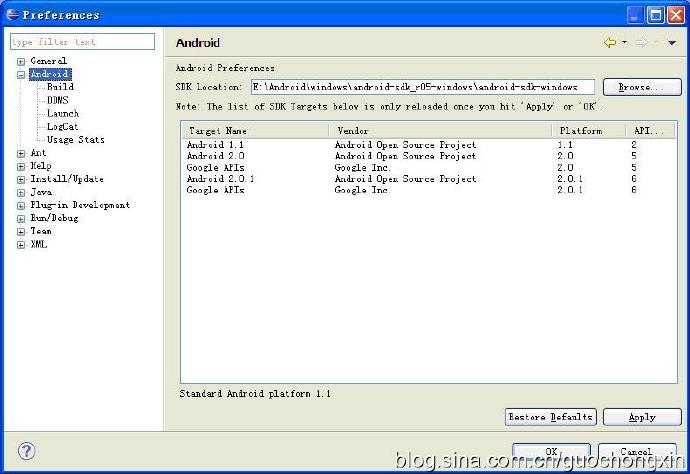The image size is (690, 474).
Task: Open the DDMS preferences page
Action: coord(58,100)
